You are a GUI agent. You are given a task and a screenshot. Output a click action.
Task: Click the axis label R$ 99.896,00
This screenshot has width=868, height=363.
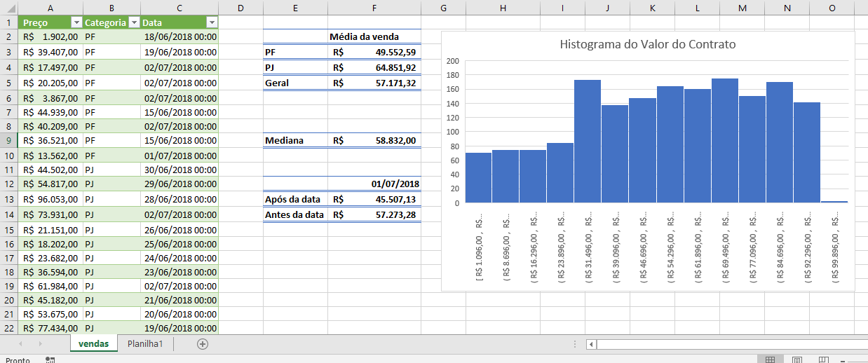click(834, 247)
